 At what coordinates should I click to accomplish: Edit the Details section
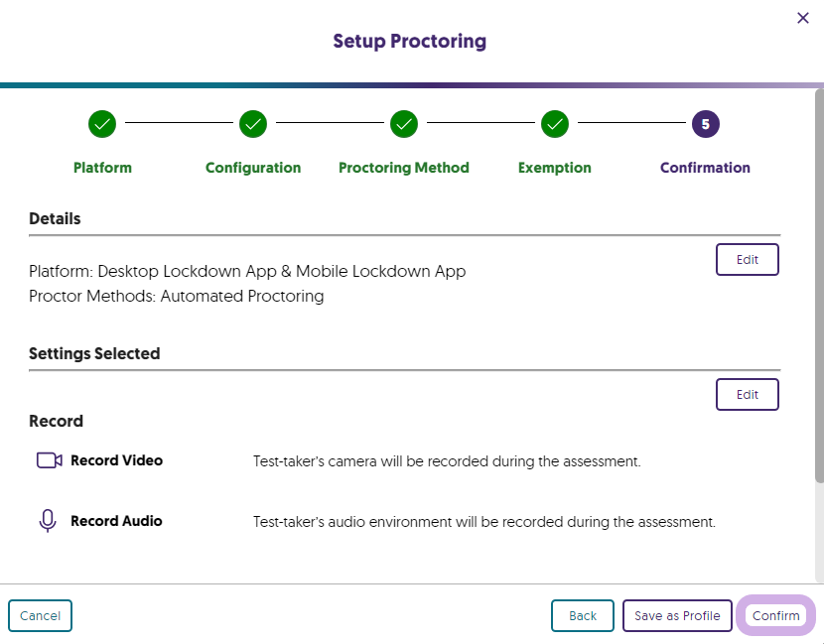tap(747, 259)
